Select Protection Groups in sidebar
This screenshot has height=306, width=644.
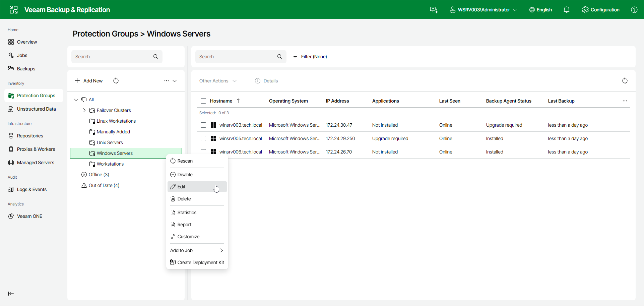(34, 96)
